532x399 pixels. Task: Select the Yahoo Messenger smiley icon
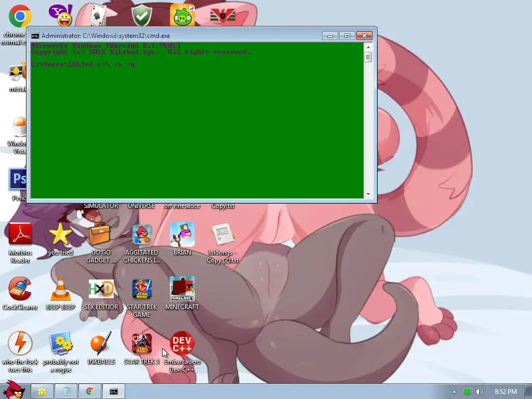click(x=60, y=15)
